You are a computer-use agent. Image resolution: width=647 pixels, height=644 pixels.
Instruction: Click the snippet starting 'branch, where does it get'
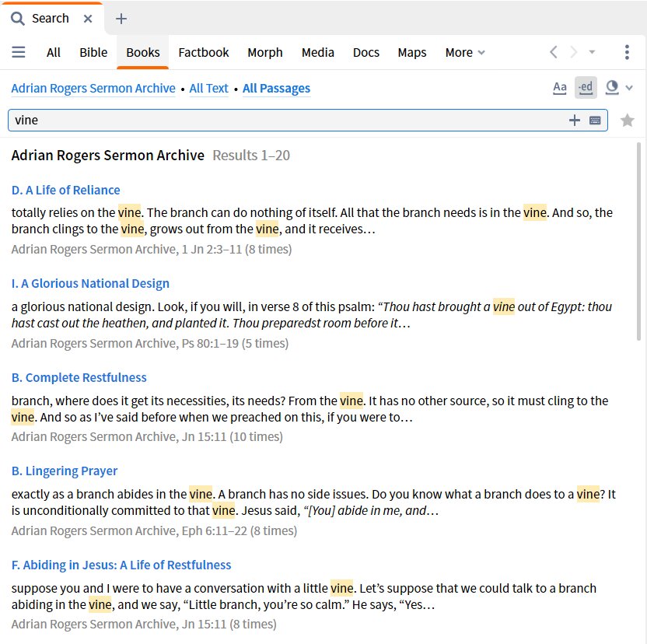(x=310, y=408)
